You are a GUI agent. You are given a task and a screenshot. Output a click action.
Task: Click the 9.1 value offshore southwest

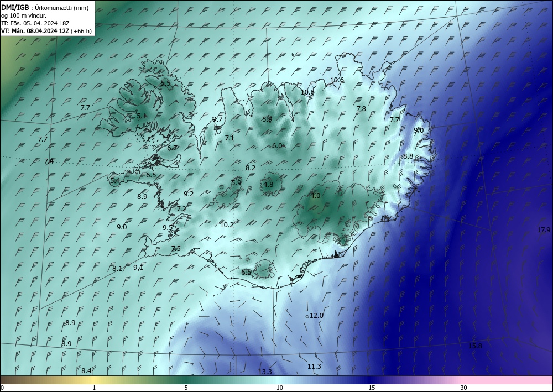tap(138, 267)
